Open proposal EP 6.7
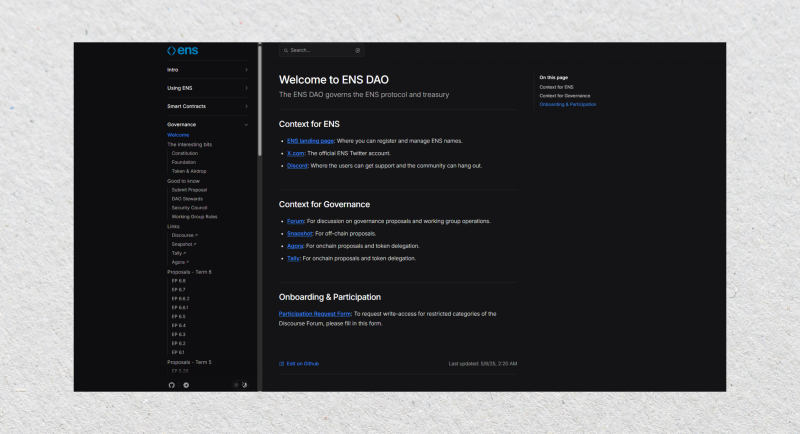Image resolution: width=800 pixels, height=434 pixels. (x=179, y=290)
